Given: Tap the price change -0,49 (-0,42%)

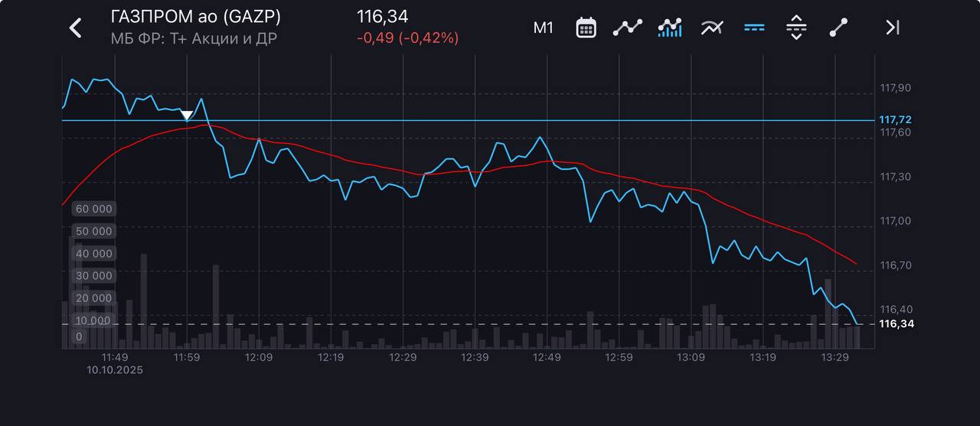Looking at the screenshot, I should (x=407, y=38).
